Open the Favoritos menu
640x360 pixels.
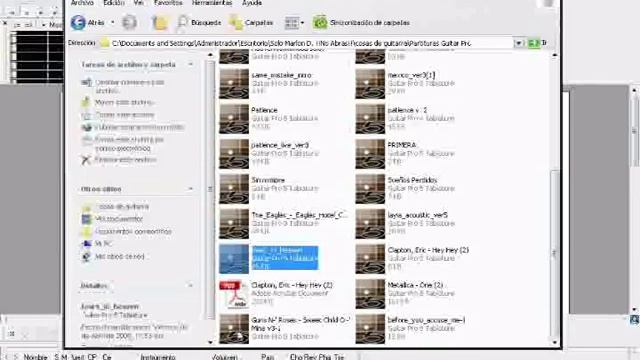[168, 3]
